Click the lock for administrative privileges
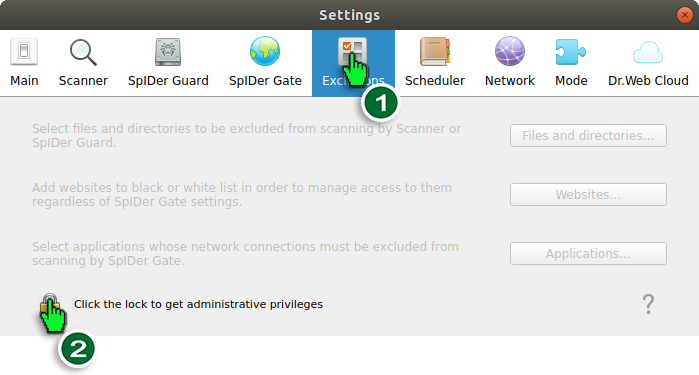Image resolution: width=699 pixels, height=375 pixels. pos(50,305)
